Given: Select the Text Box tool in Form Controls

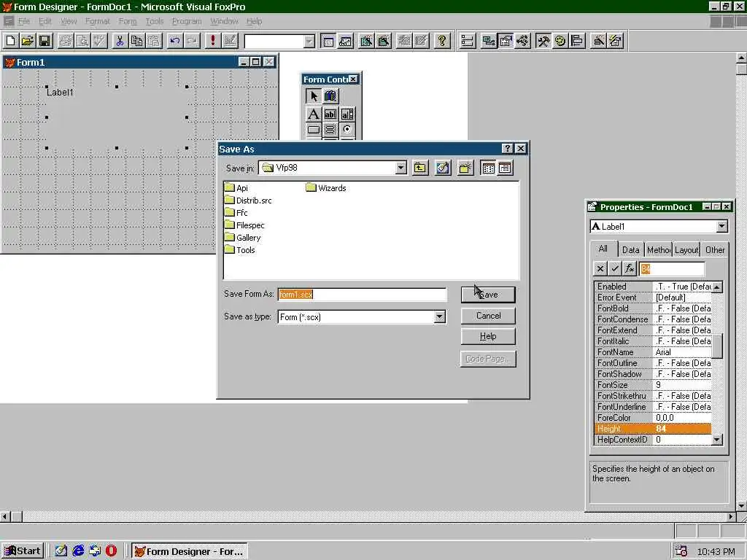Looking at the screenshot, I should click(330, 114).
